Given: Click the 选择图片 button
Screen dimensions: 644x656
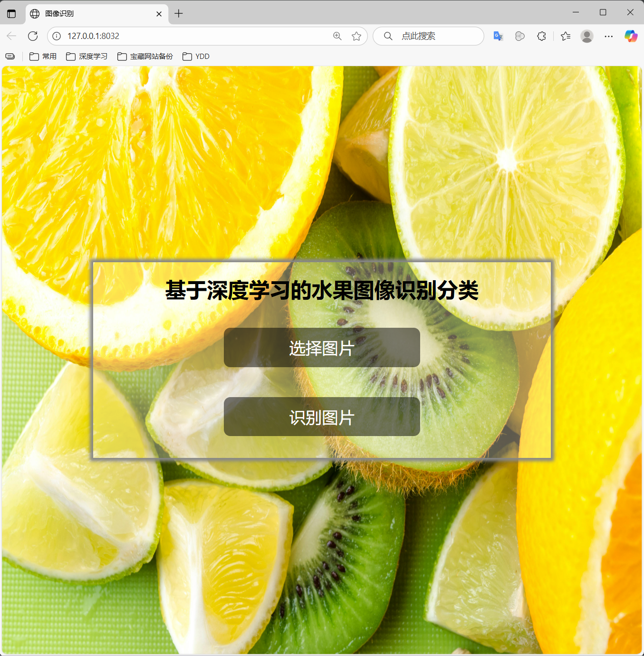Looking at the screenshot, I should 322,347.
